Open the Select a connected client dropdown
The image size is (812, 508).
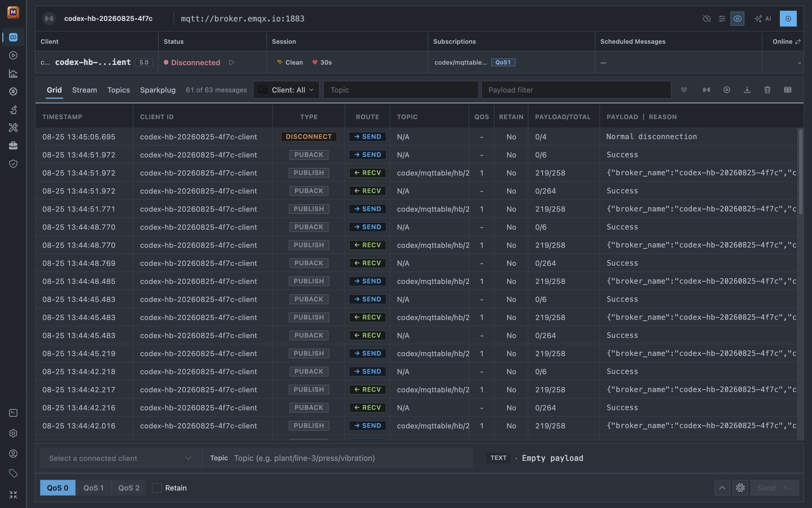[x=121, y=458]
